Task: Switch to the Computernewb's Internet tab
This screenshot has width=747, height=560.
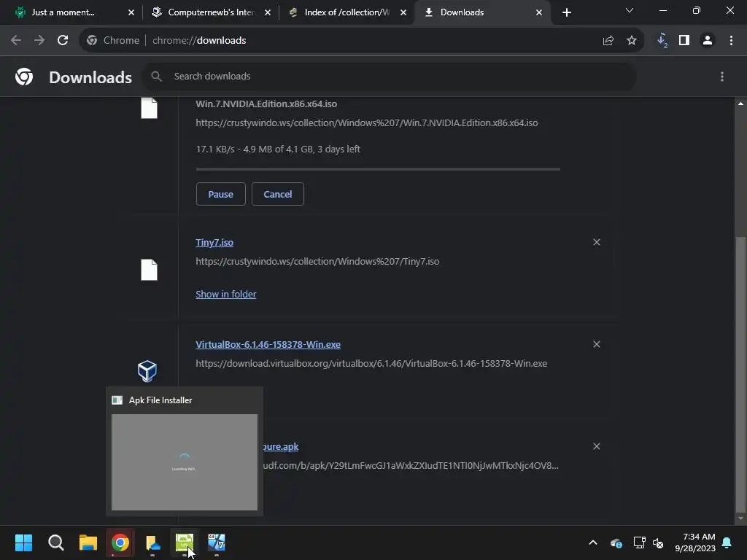Action: click(211, 12)
